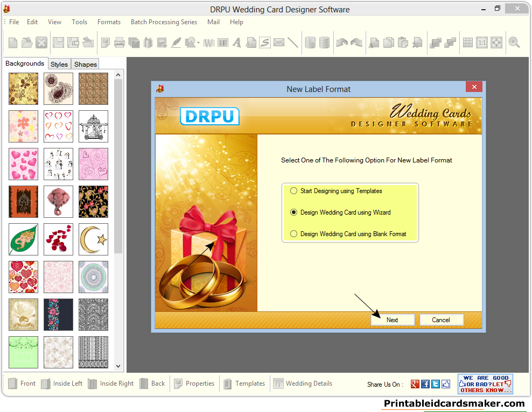The height and width of the screenshot is (412, 532).
Task: Open the Mail menu
Action: [x=213, y=22]
